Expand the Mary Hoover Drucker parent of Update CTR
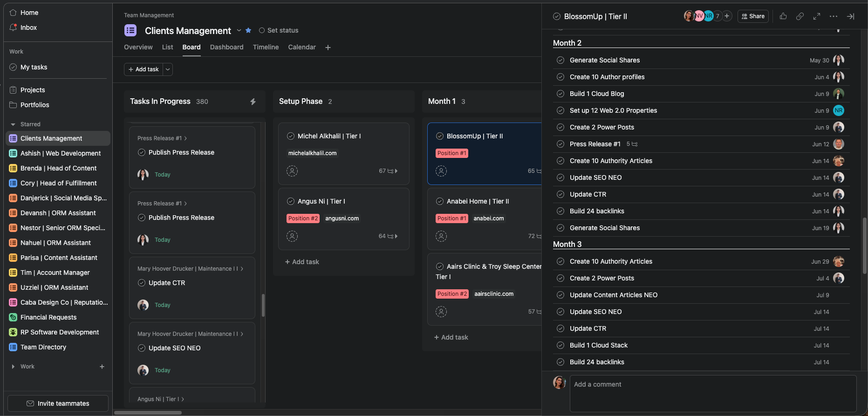Screen dimensions: 868x416 click(190, 269)
